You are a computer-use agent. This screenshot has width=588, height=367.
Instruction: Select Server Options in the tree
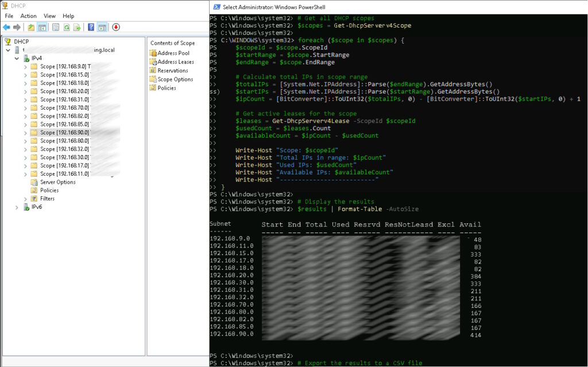[x=57, y=181]
